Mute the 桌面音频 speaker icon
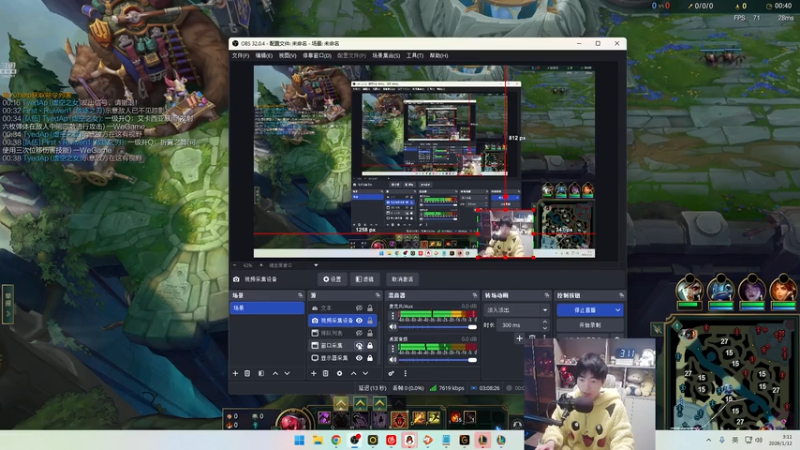 (392, 360)
